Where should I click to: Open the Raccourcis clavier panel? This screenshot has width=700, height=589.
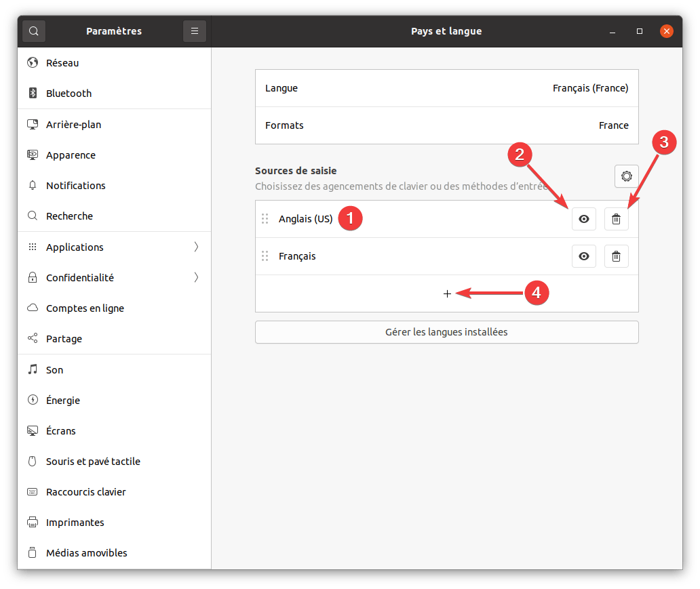85,492
